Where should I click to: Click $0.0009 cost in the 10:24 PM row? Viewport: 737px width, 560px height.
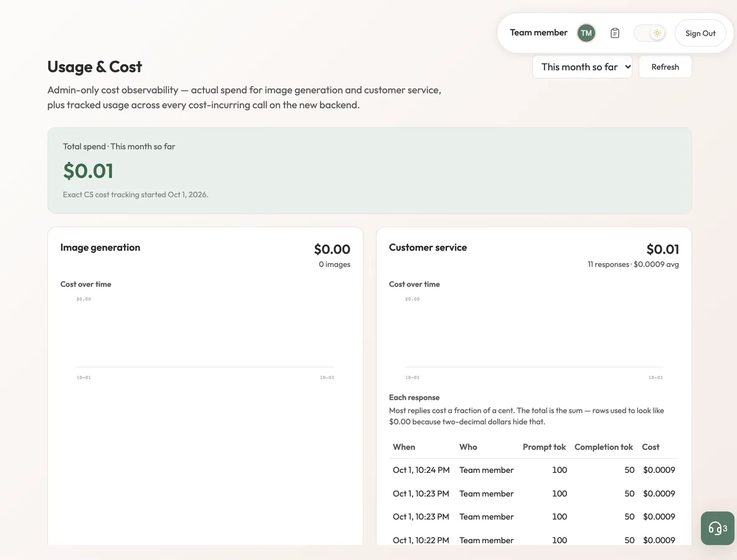point(659,470)
